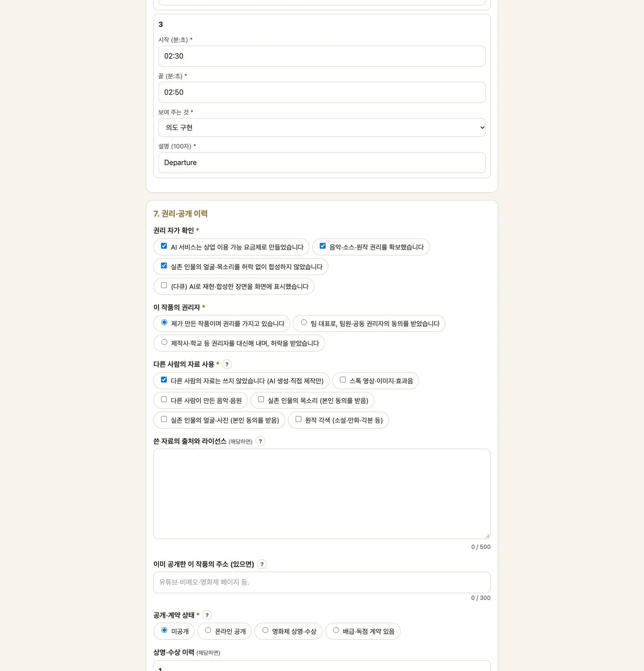Screen dimensions: 644x671
Task: Select 영화제 상영·수상 status
Action: [266, 630]
